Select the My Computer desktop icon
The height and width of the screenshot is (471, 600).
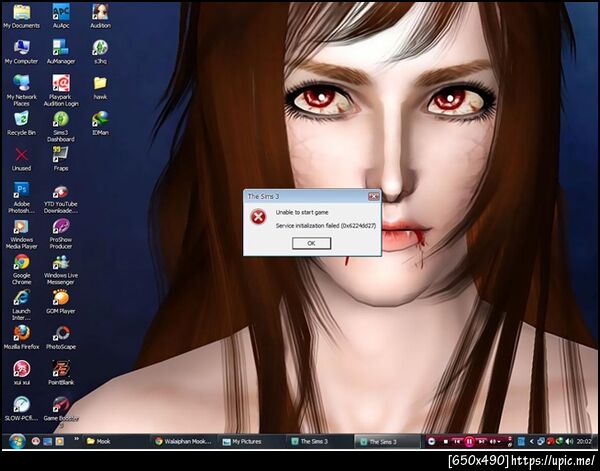(x=21, y=52)
